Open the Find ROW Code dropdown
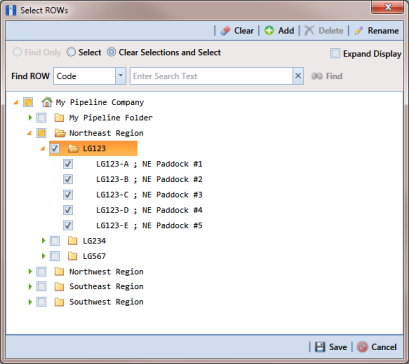The image size is (409, 364). click(x=121, y=76)
